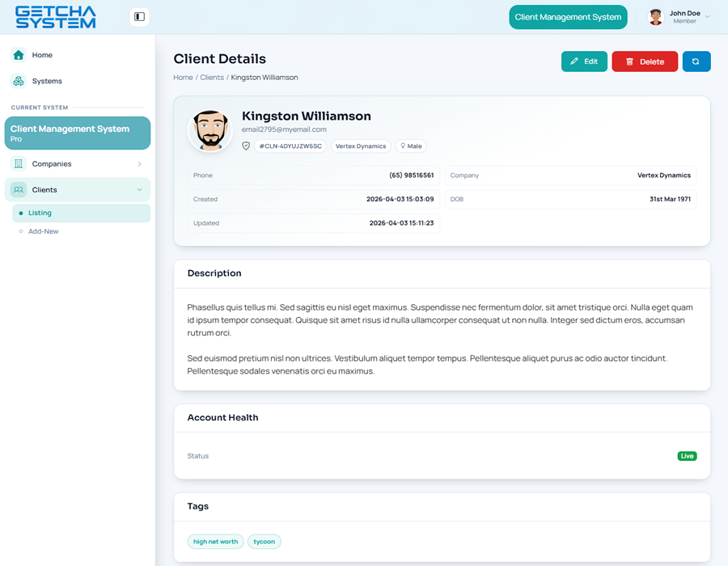Screen dimensions: 728x566
Task: Go to Clients breadcrumb link
Action: 212,78
